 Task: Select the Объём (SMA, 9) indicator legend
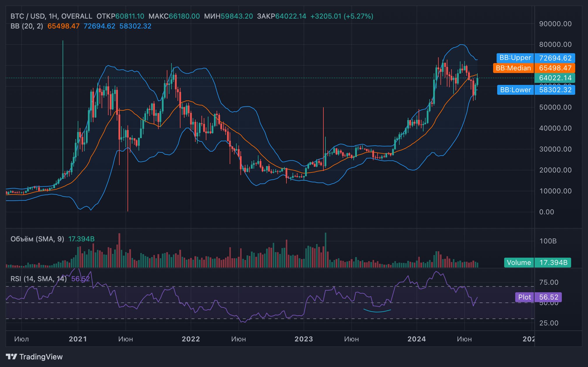point(37,239)
